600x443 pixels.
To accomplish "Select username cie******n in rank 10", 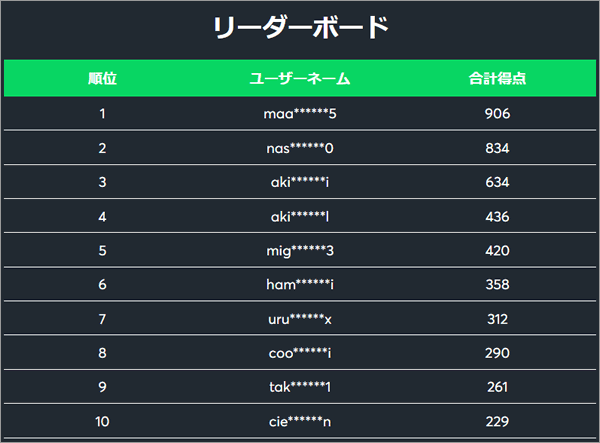I will (300, 422).
